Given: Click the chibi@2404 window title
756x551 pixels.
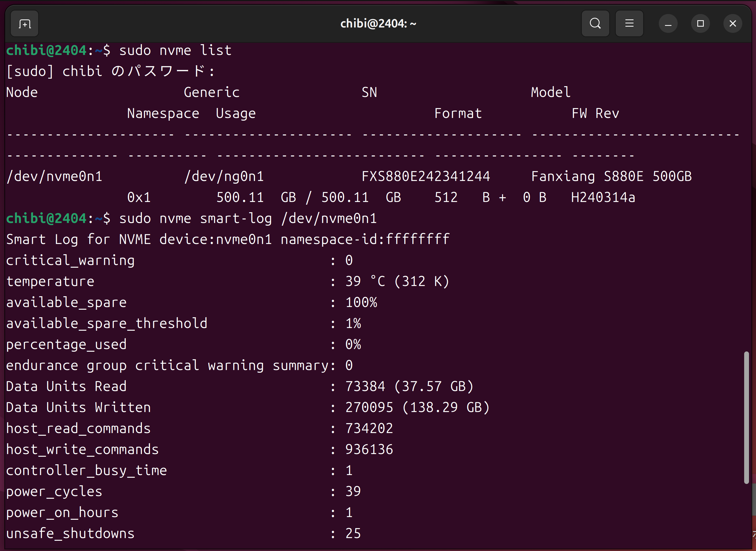Looking at the screenshot, I should tap(378, 24).
